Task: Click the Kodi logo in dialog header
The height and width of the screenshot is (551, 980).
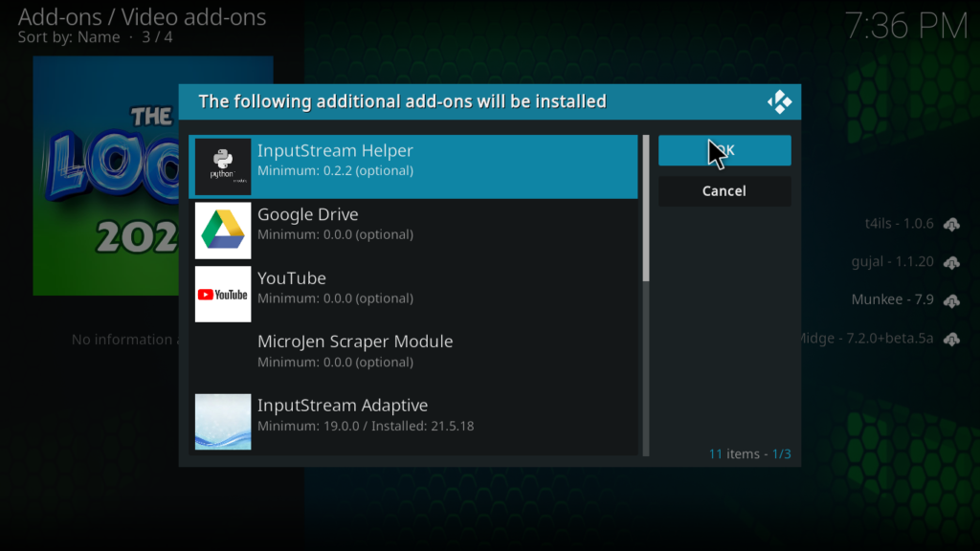Action: 779,101
